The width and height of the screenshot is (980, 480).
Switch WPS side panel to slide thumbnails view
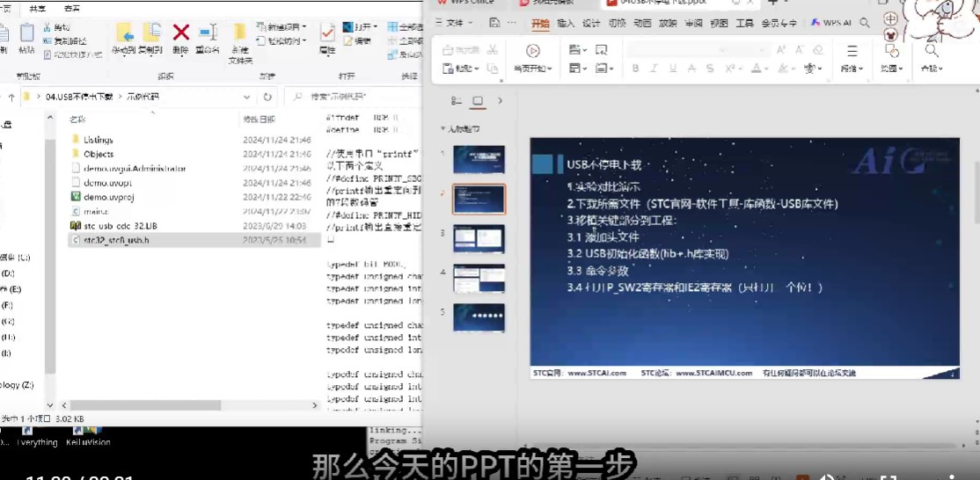[478, 101]
